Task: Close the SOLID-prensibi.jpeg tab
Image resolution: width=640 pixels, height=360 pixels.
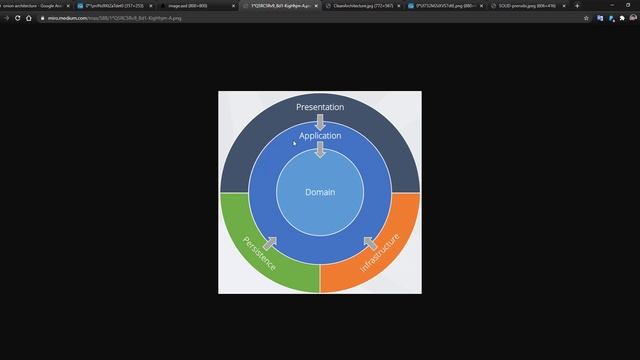Action: click(x=564, y=6)
